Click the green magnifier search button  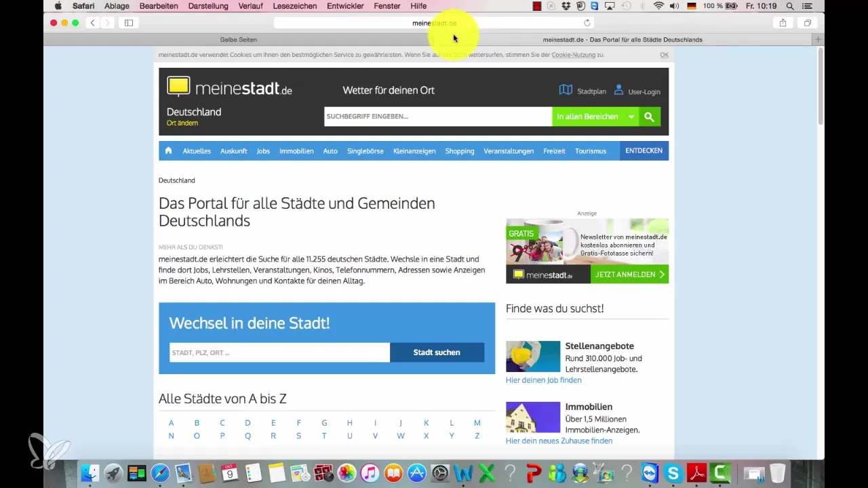pos(649,117)
